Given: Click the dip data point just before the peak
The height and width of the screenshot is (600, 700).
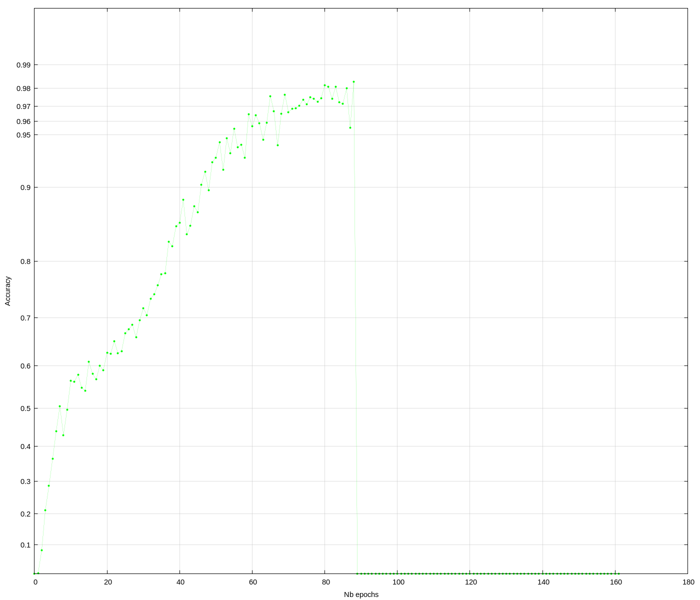Looking at the screenshot, I should tap(350, 127).
